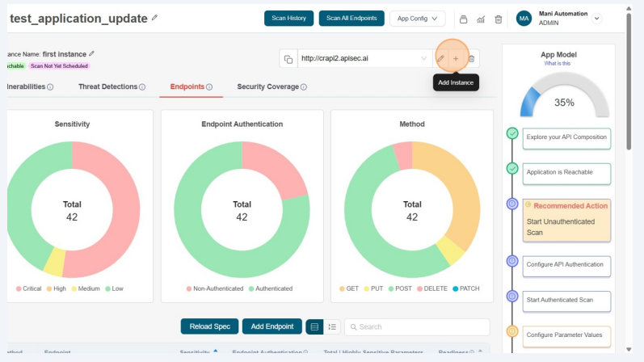Click the edit pencil next to instance URL
Viewport: 644px width, 362px height.
click(x=440, y=59)
